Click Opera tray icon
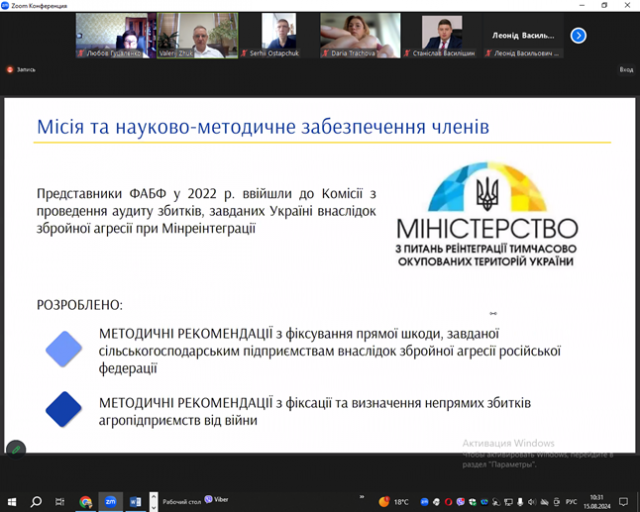 click(x=448, y=502)
